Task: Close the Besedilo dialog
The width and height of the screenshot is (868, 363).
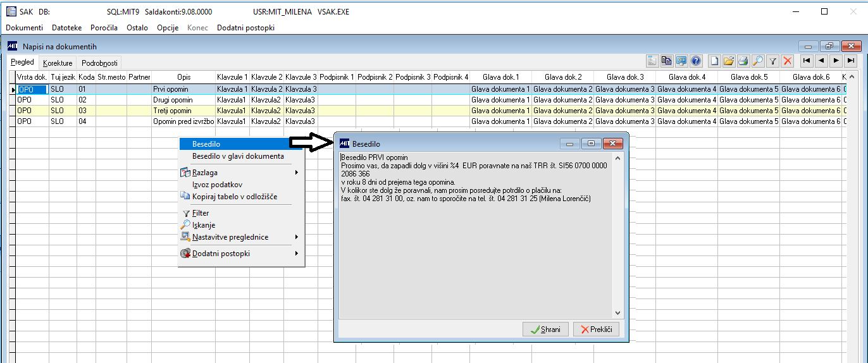Action: click(x=613, y=144)
